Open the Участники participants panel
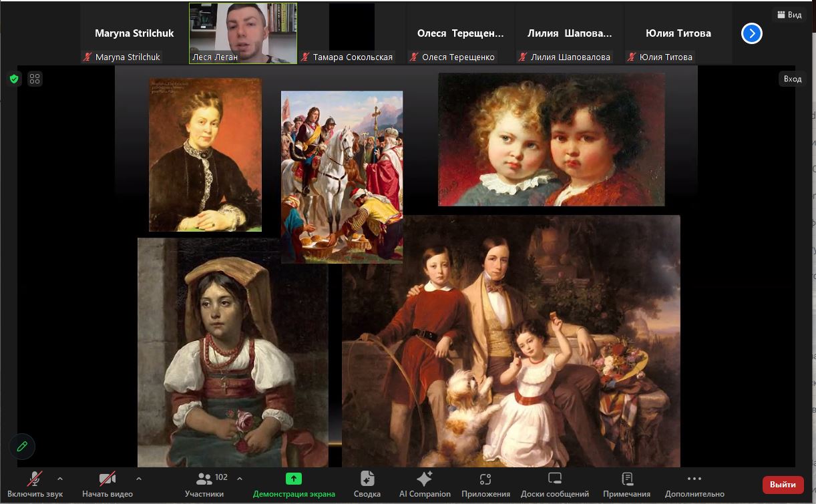The width and height of the screenshot is (816, 504). (204, 485)
